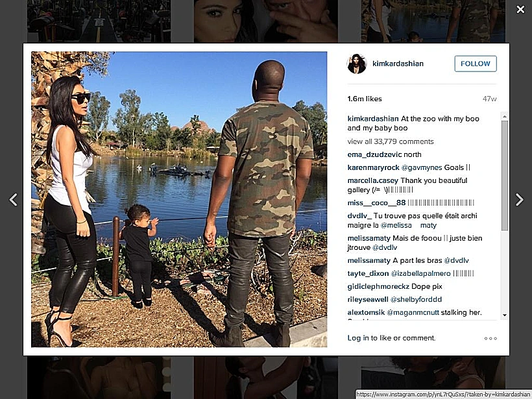Follow the kimkardashian account
This screenshot has width=532, height=399.
476,64
